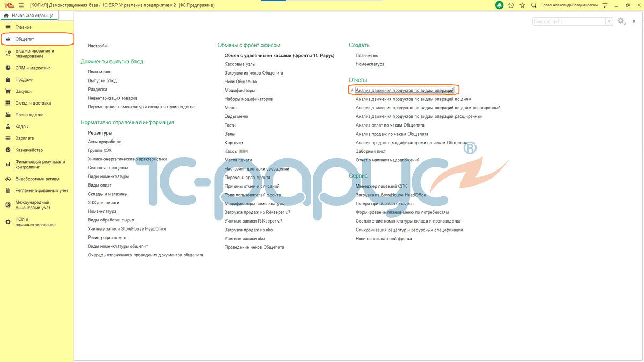Open Менеджер лицензий СЛК
This screenshot has height=362, width=644.
click(382, 186)
